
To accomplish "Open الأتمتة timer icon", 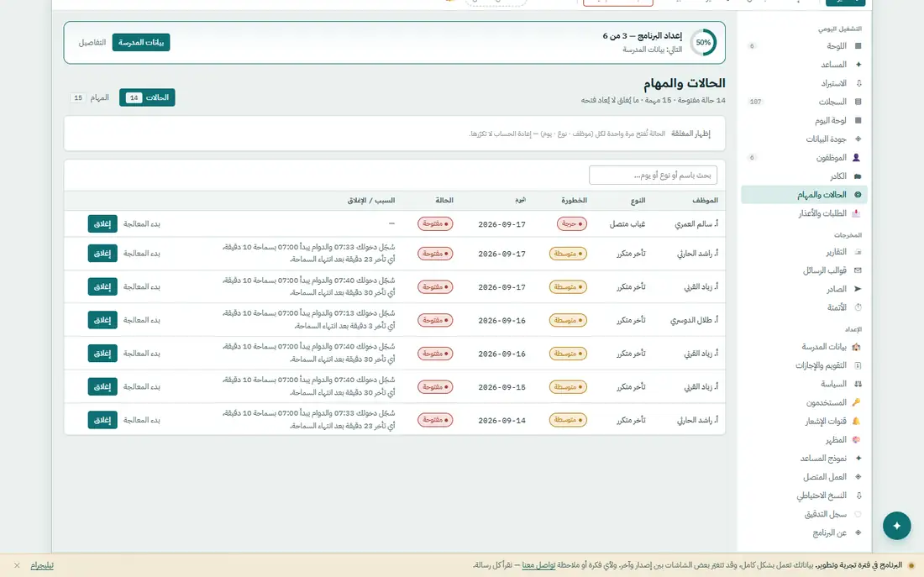I will 858,307.
